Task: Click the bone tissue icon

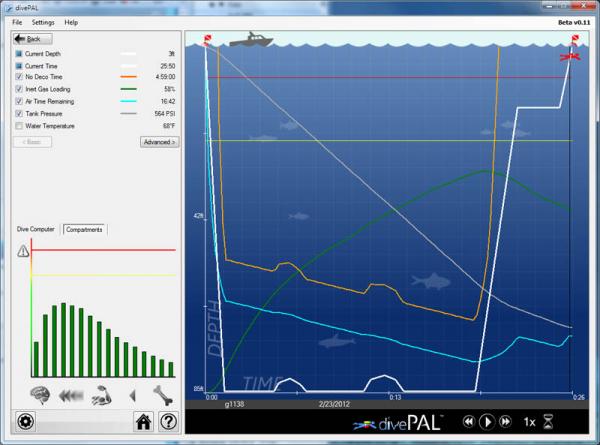Action: click(x=163, y=395)
